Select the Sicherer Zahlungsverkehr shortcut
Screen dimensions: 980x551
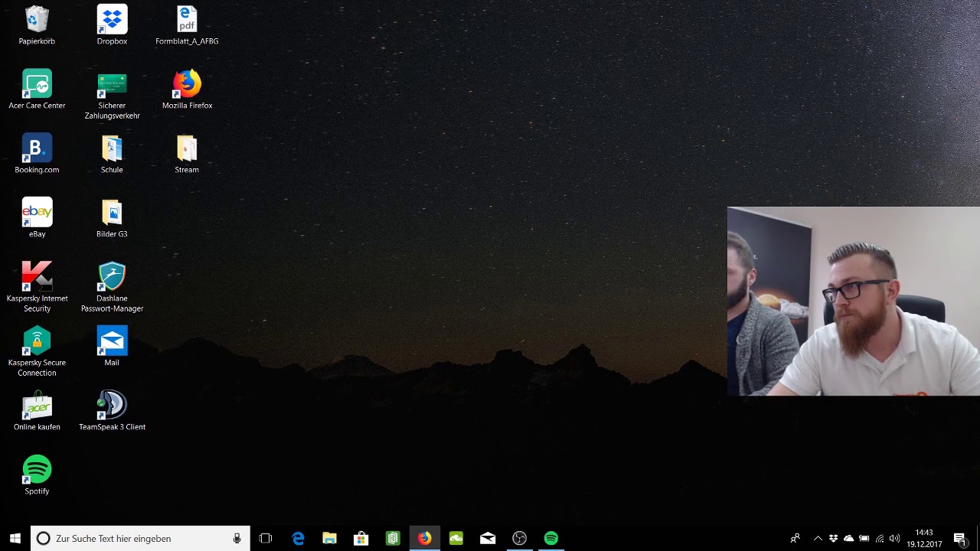pyautogui.click(x=112, y=95)
